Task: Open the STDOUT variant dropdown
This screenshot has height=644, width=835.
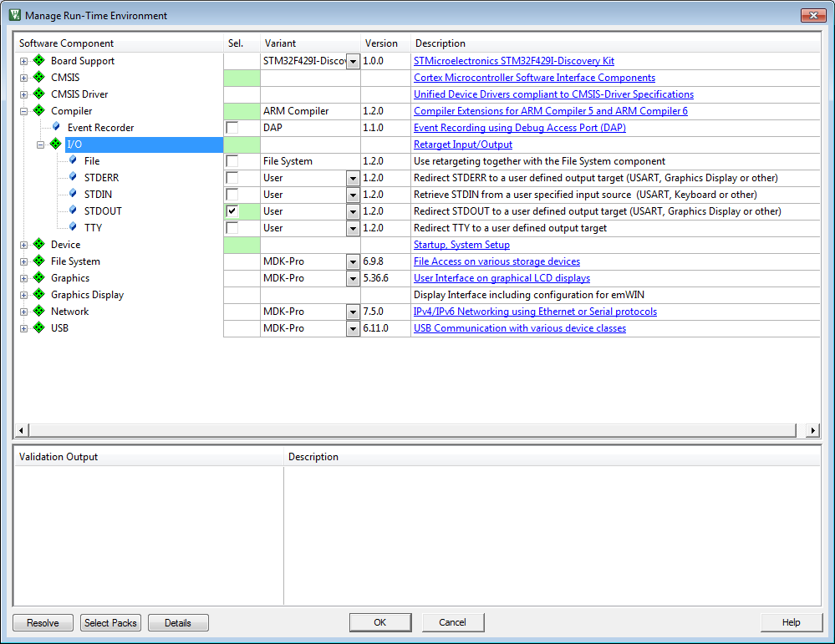Action: [353, 212]
